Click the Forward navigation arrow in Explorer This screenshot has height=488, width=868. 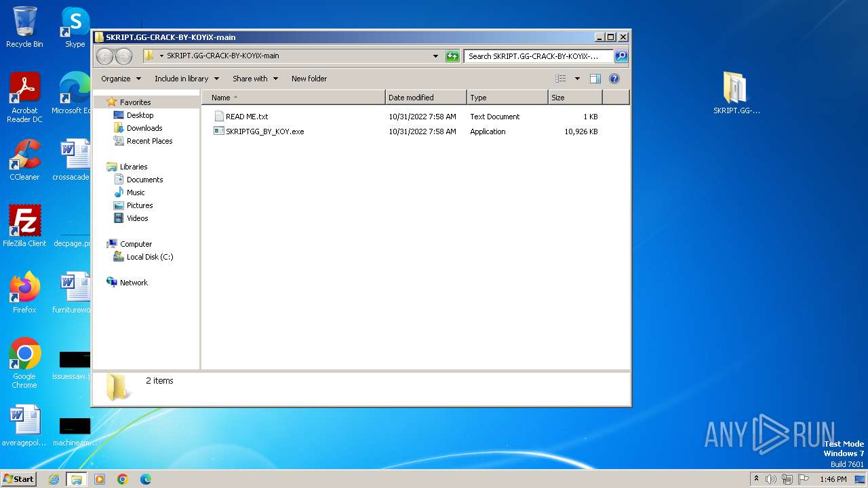tap(123, 56)
